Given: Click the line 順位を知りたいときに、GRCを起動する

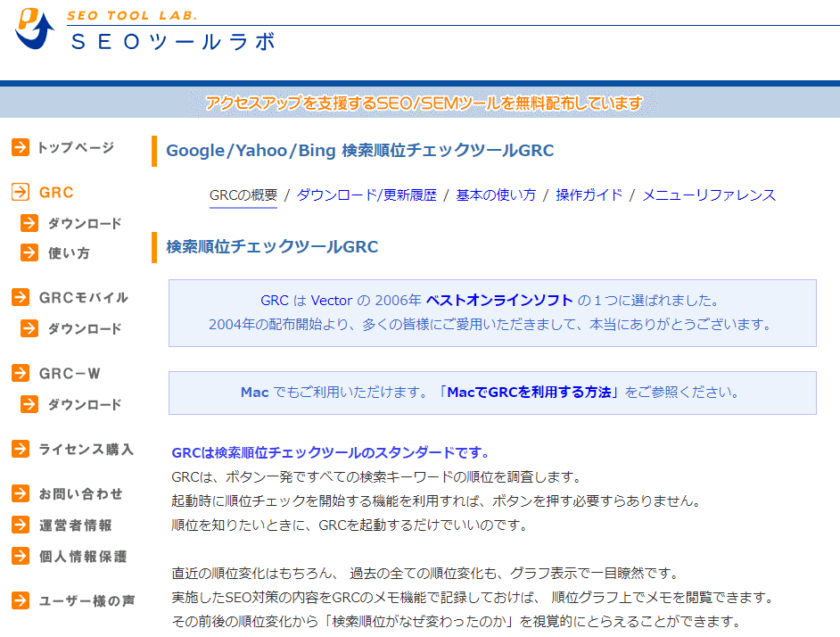Looking at the screenshot, I should pyautogui.click(x=350, y=525).
